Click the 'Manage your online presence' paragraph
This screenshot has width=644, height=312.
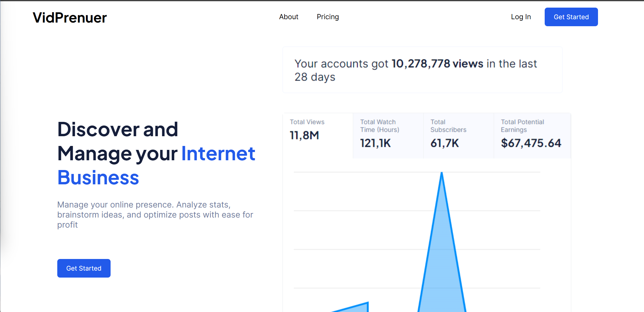pos(155,214)
